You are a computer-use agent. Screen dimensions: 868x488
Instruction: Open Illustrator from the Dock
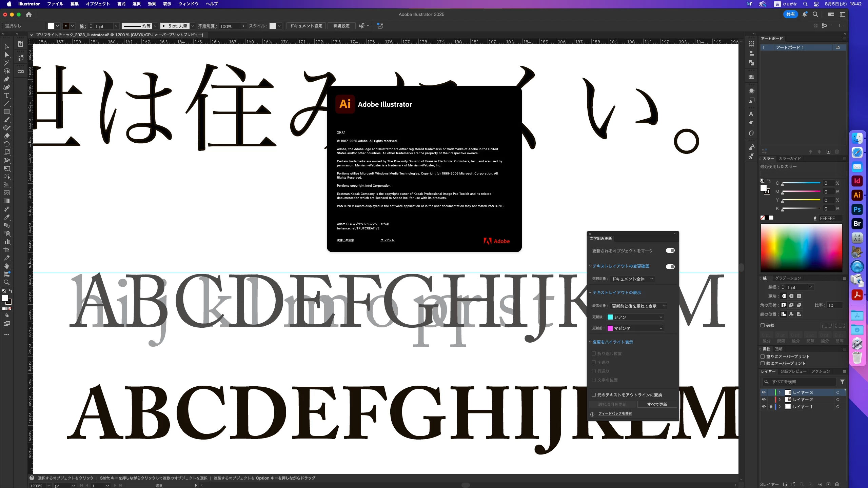(x=857, y=195)
